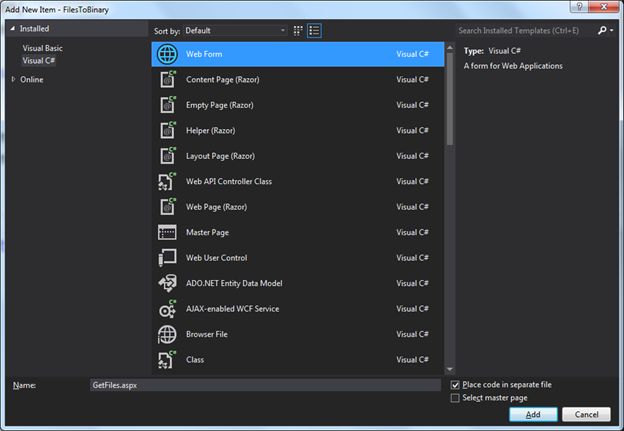Click the Content Page (Razor) template icon
624x431 pixels.
(x=167, y=79)
